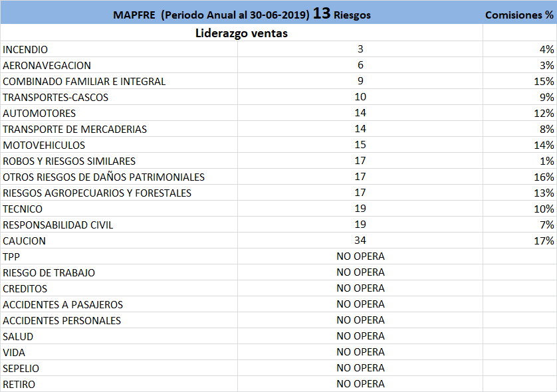Select AUTOMOTORES ranking value 14
The height and width of the screenshot is (392, 557).
(x=360, y=113)
